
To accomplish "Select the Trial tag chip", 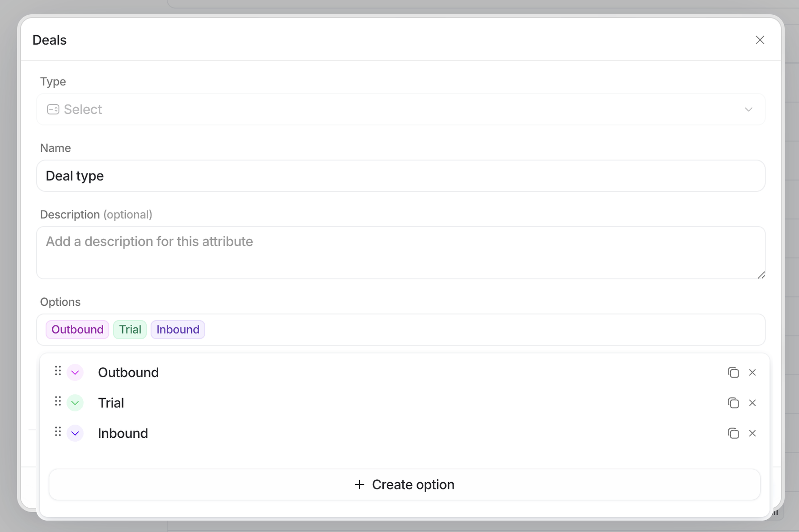I will (x=130, y=329).
